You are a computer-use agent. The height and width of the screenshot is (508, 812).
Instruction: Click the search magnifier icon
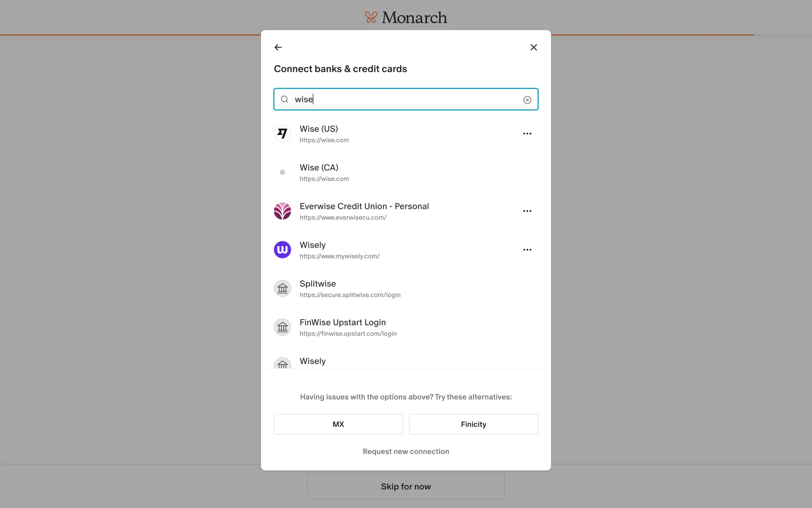point(285,99)
